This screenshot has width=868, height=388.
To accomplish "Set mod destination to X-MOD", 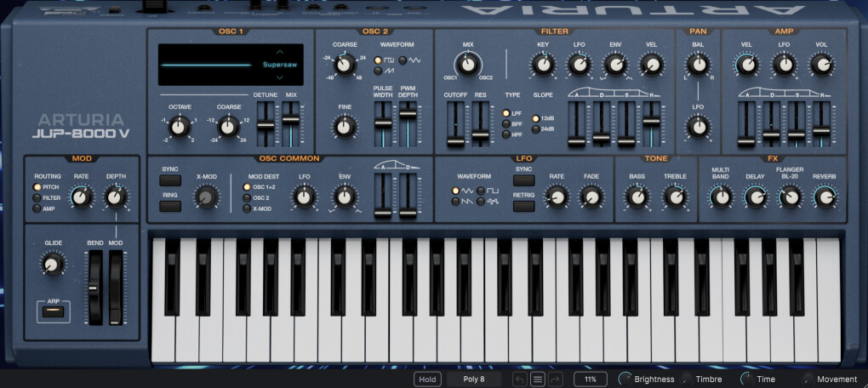I will [247, 208].
